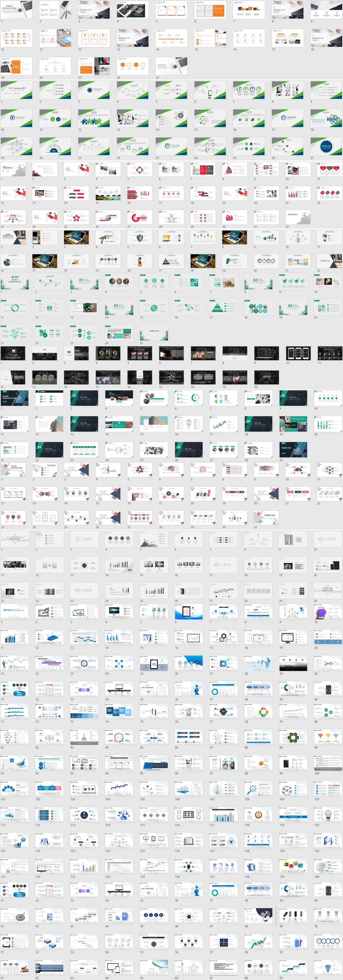
Task: Select the green deck THANK YOU circle slide
Action: pyautogui.click(x=326, y=147)
